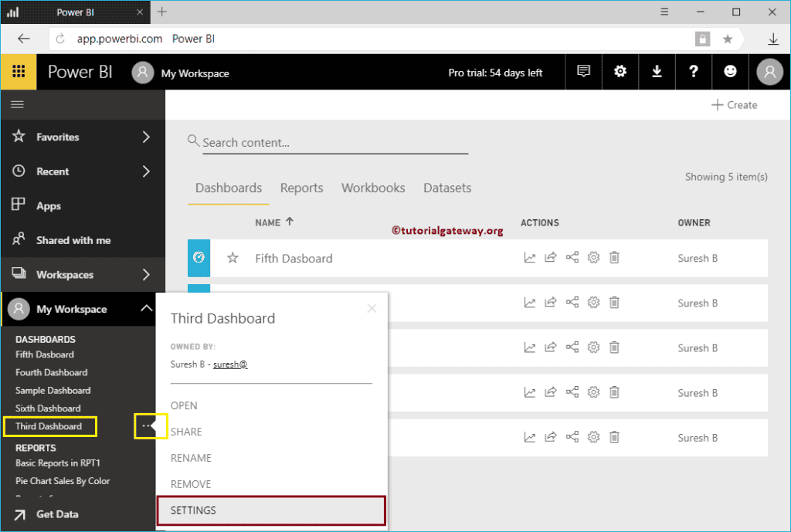Open usage metrics for Fifth Dasboard
The image size is (791, 532).
point(529,258)
